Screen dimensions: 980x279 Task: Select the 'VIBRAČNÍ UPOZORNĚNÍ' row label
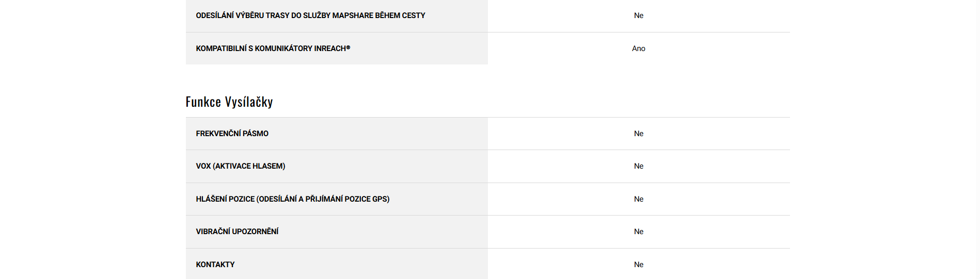click(237, 232)
